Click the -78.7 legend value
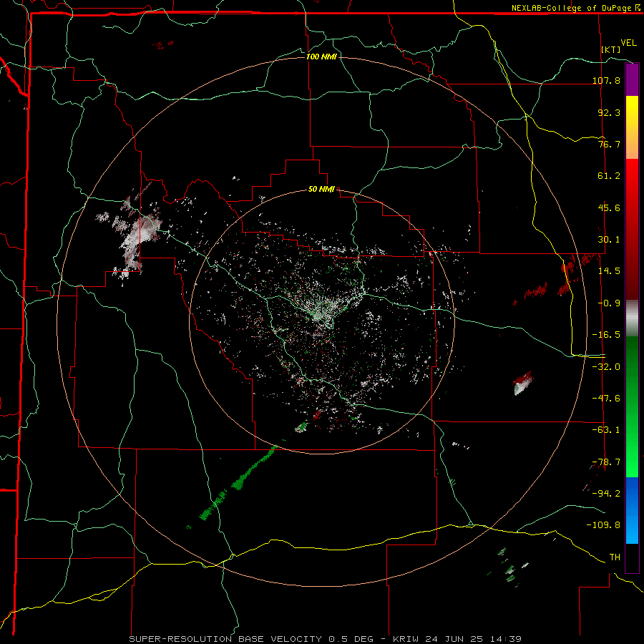The image size is (644, 644). pos(607,462)
